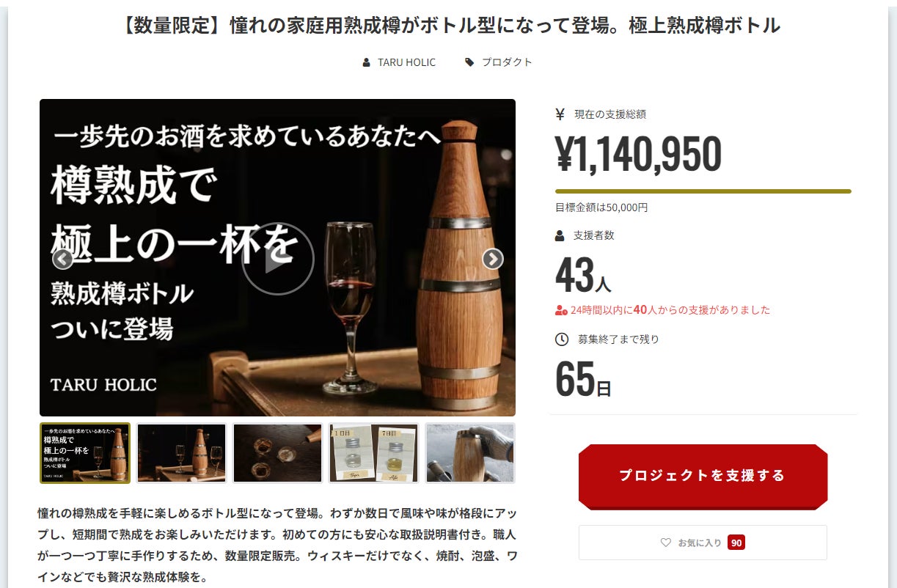
Task: Click the heart favorite icon
Action: point(666,543)
